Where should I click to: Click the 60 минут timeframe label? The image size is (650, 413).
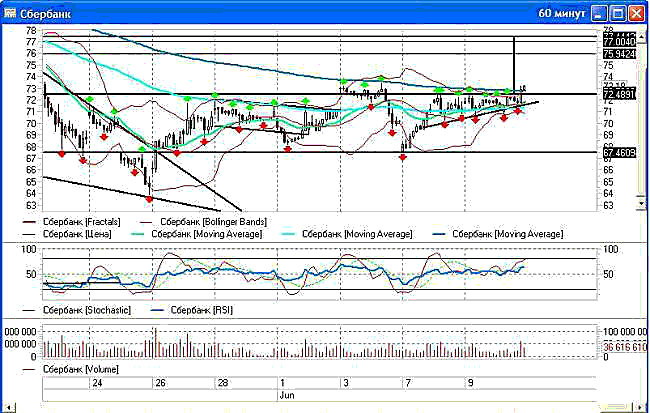(x=562, y=13)
